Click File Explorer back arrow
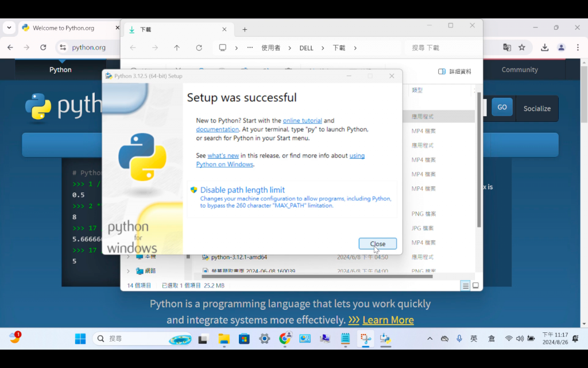 click(x=133, y=48)
